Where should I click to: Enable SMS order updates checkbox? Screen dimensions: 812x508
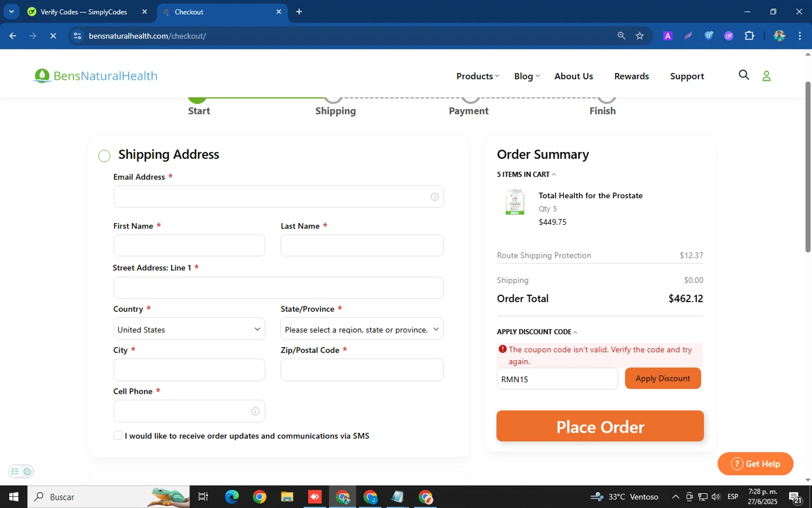coord(118,435)
